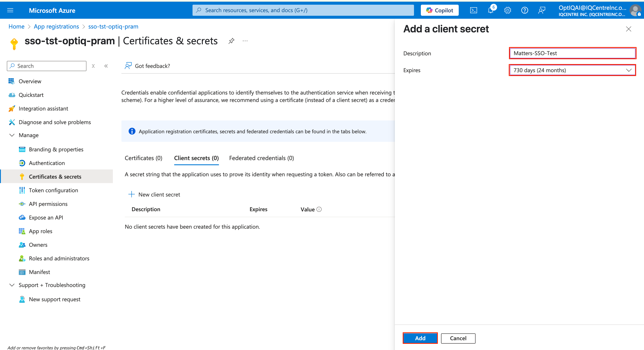
Task: Open Token configuration menu item
Action: 53,190
